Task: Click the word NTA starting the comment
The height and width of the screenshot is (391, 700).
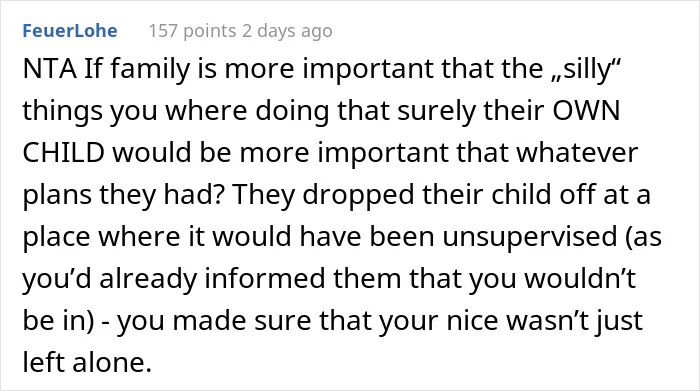Action: click(50, 69)
